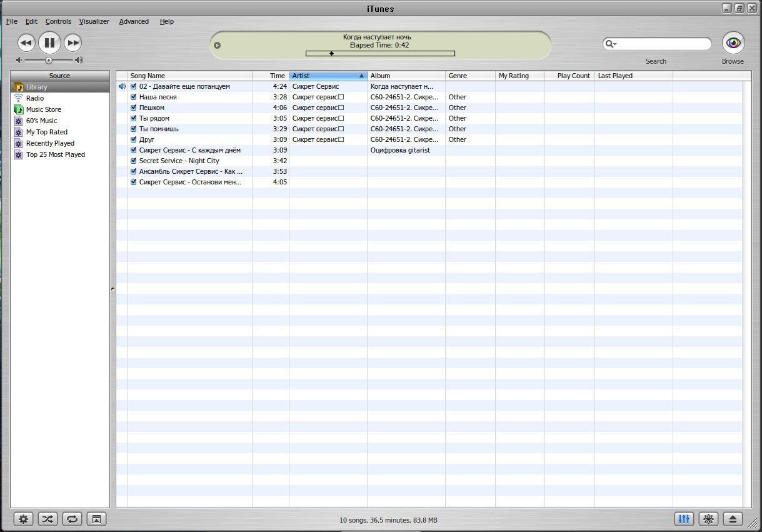Sort by My Rating column header
This screenshot has width=762, height=532.
520,76
